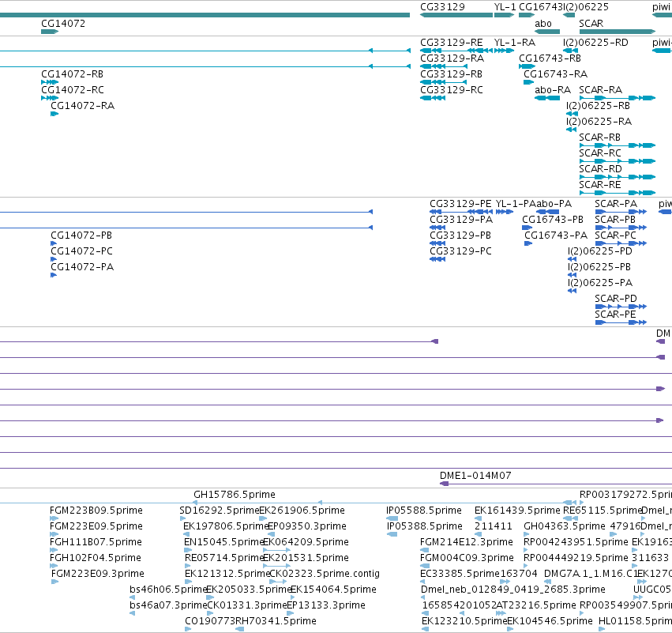Screen dimensions: 672x633
Task: Select protein SCAR-PB
Action: (x=615, y=220)
